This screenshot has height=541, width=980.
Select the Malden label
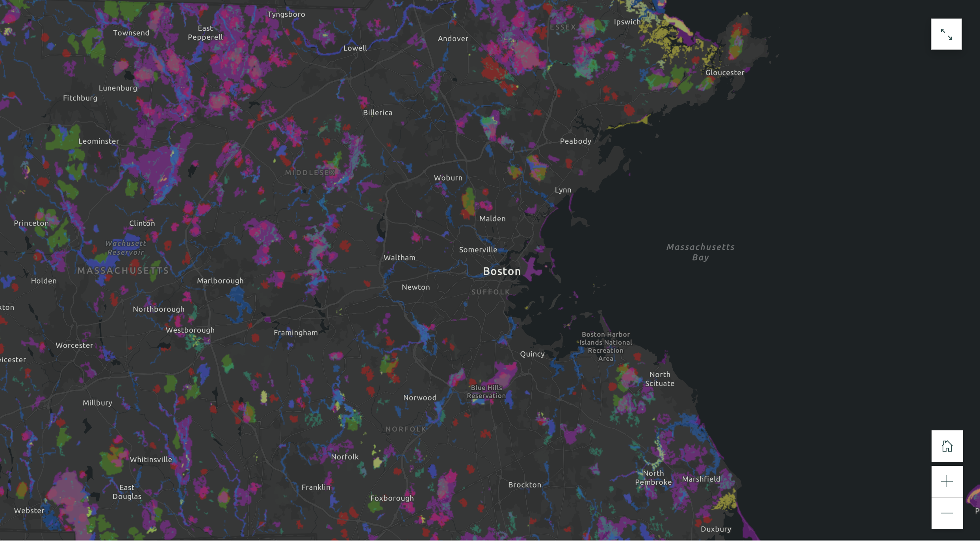click(492, 219)
